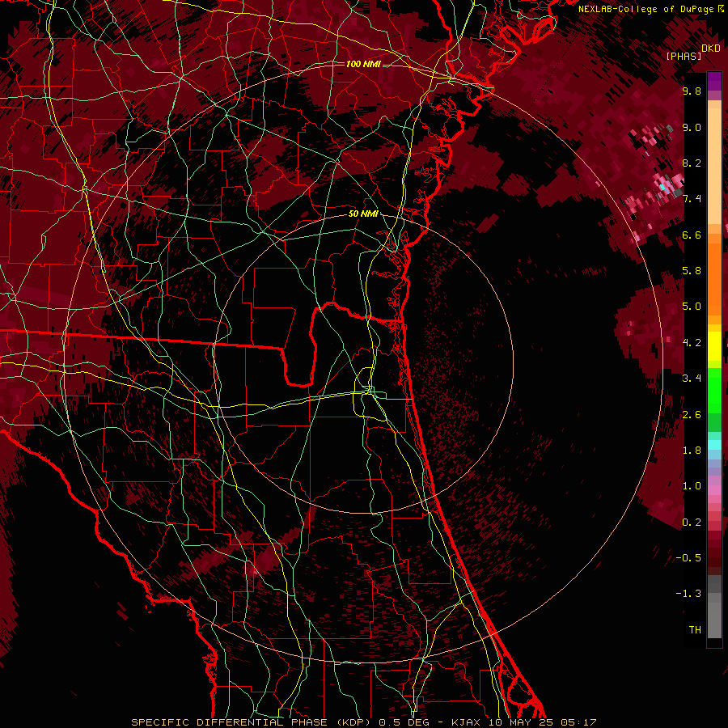Pick the purple segment atop the color bar
The height and width of the screenshot is (728, 728).
[714, 81]
